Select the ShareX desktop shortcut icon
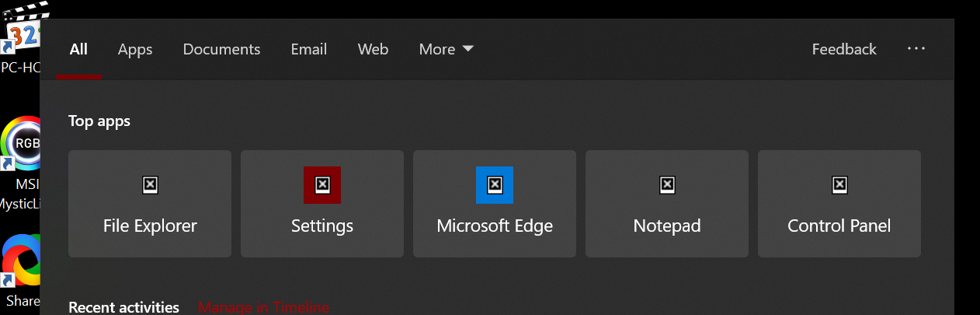This screenshot has height=315, width=980. (x=20, y=271)
